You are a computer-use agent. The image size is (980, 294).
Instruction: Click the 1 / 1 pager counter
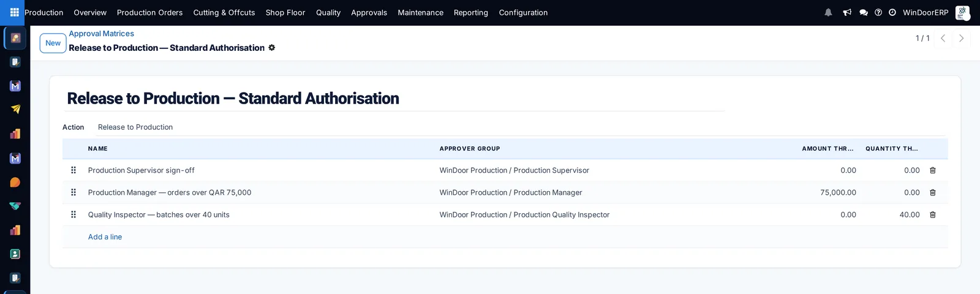(x=922, y=38)
